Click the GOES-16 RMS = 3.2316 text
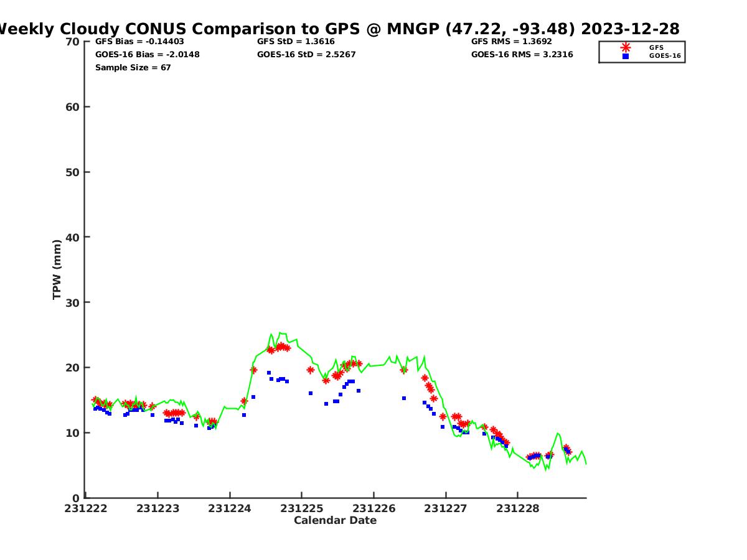The image size is (747, 560). (522, 55)
